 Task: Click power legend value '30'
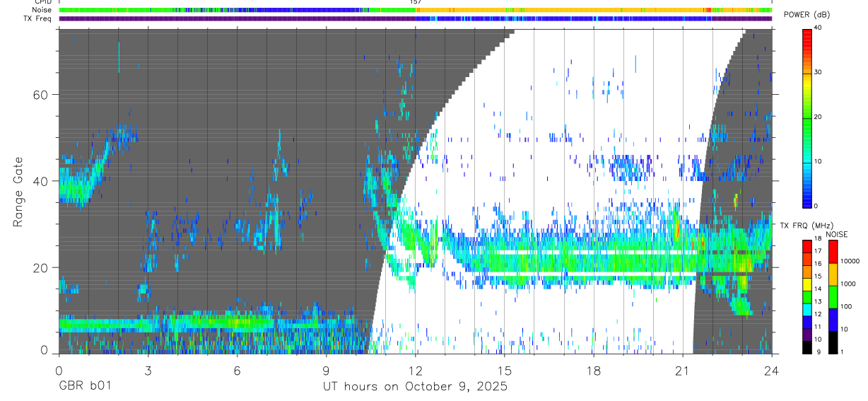[x=819, y=72]
